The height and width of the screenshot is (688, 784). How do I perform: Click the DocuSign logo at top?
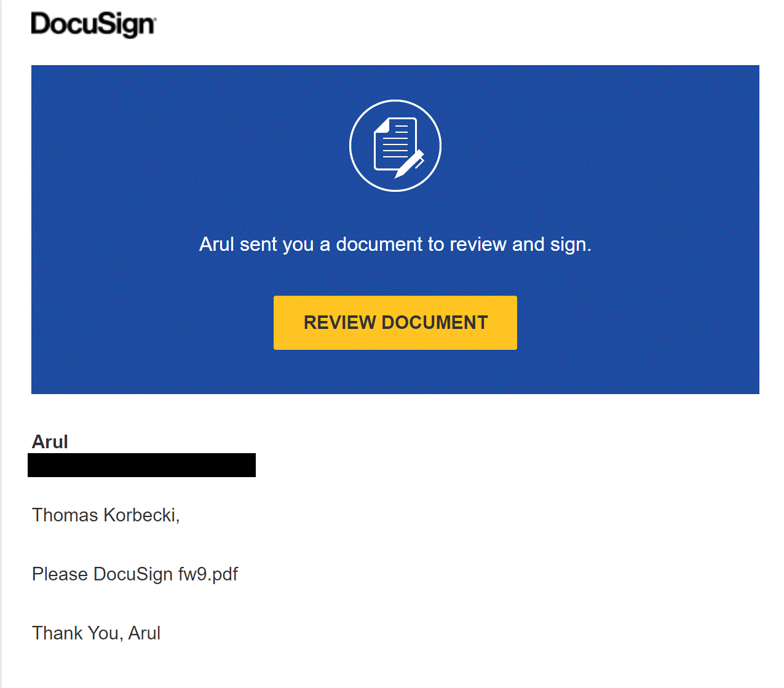click(x=93, y=25)
